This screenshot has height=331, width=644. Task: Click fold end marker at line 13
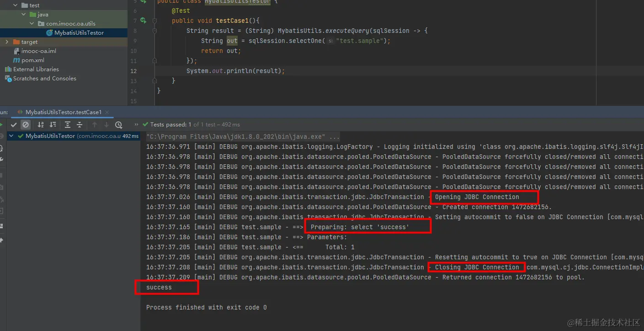[x=154, y=81]
